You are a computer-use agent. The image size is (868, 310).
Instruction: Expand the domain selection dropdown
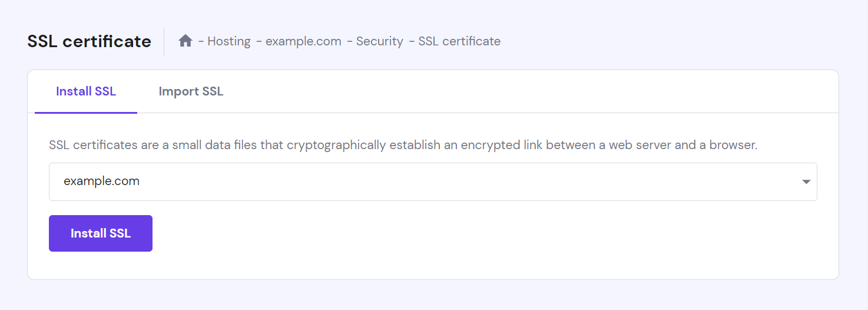point(433,182)
